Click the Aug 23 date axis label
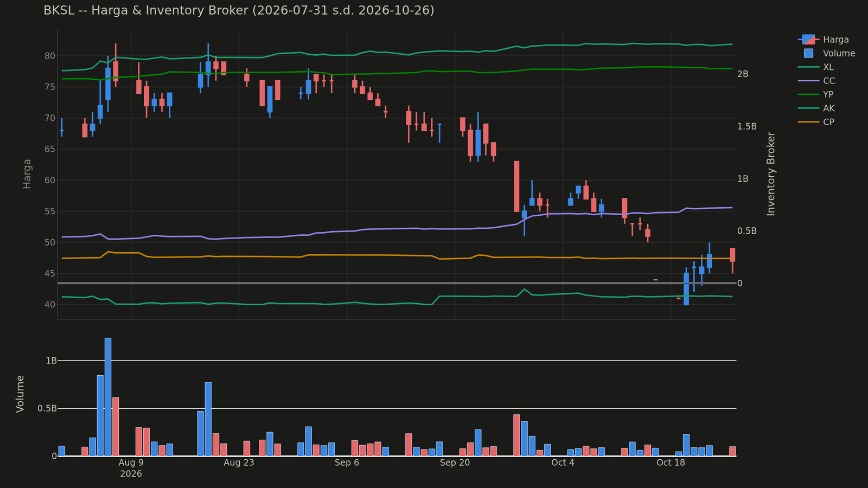 239,463
